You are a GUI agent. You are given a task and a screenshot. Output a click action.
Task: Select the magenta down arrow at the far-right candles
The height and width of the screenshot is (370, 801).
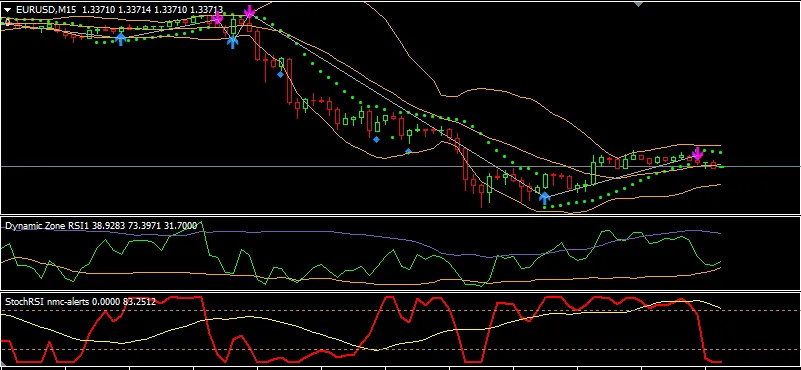point(697,154)
